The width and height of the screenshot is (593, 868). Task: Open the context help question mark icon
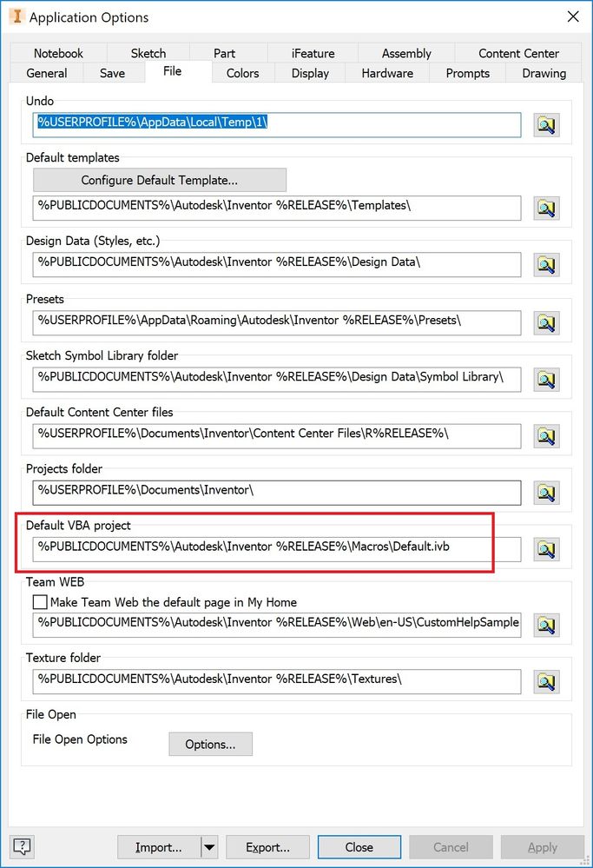point(22,846)
